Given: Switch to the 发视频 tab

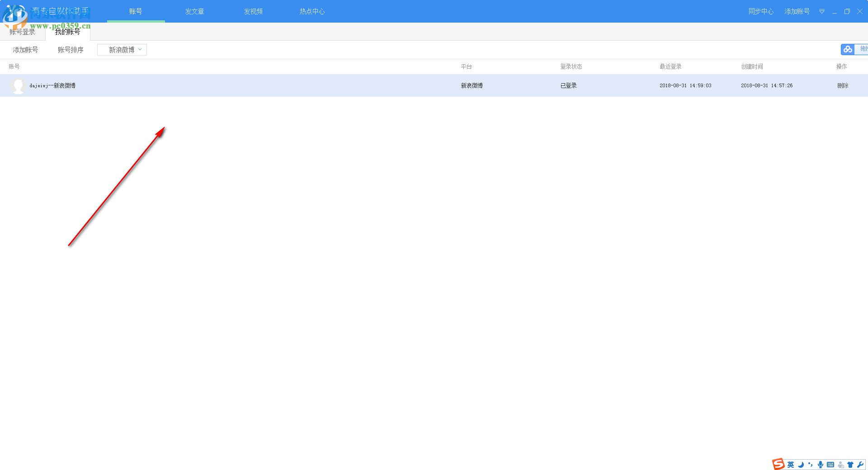Looking at the screenshot, I should point(253,11).
